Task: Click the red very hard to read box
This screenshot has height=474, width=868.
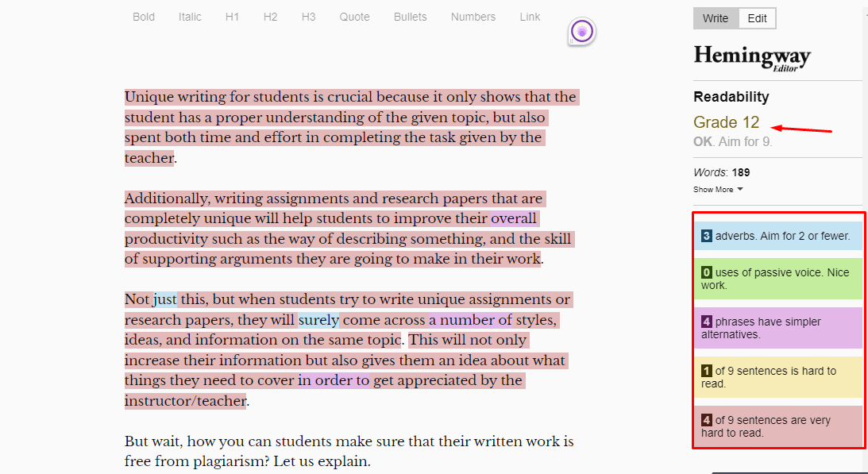Action: click(x=777, y=426)
